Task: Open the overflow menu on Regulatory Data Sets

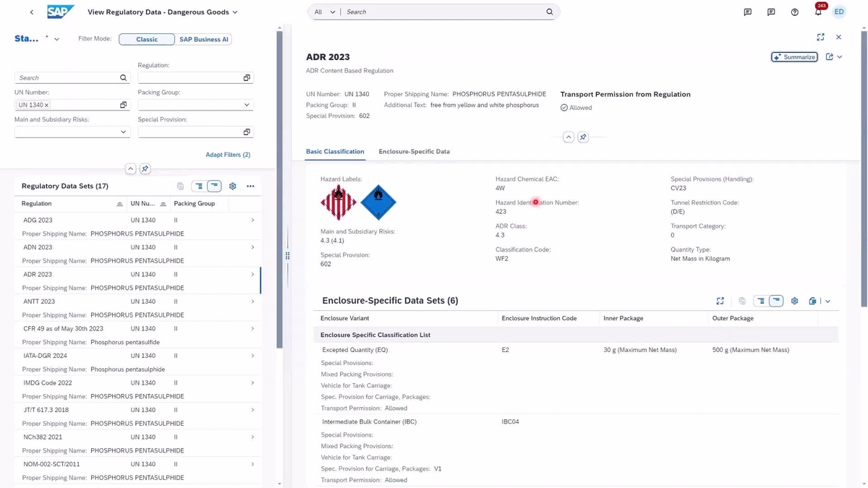Action: click(x=250, y=186)
